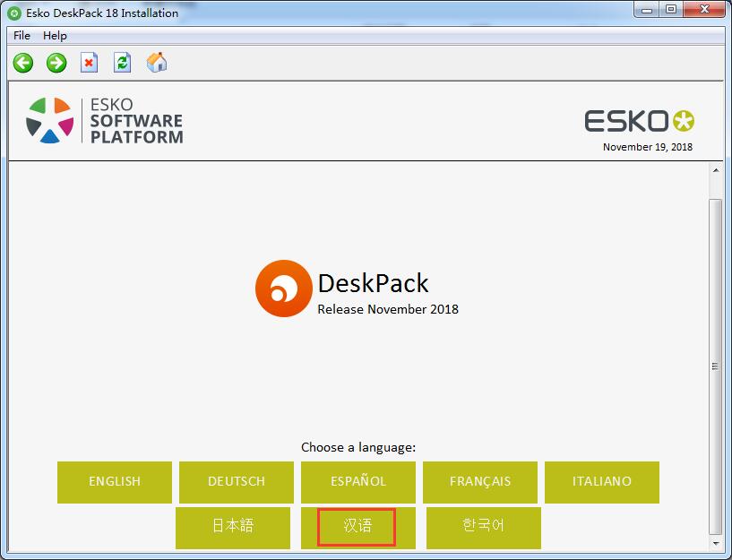Refresh the page using the reload icon
Screen dimensions: 732x560
[123, 62]
